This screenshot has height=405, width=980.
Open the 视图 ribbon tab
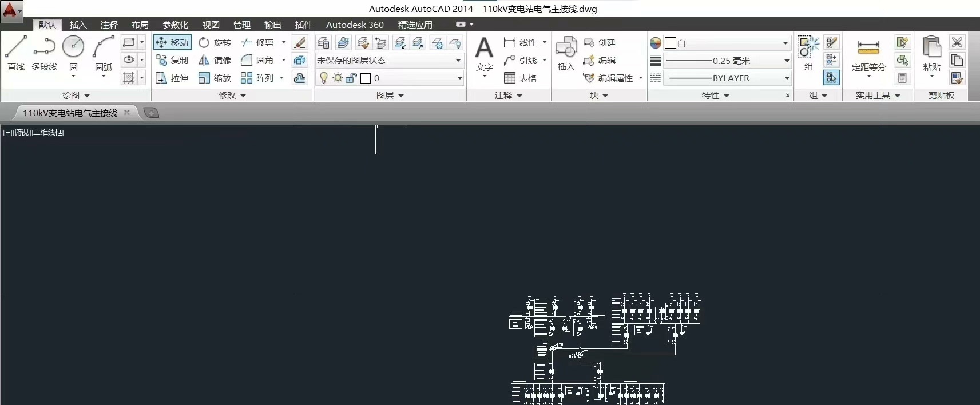click(211, 25)
